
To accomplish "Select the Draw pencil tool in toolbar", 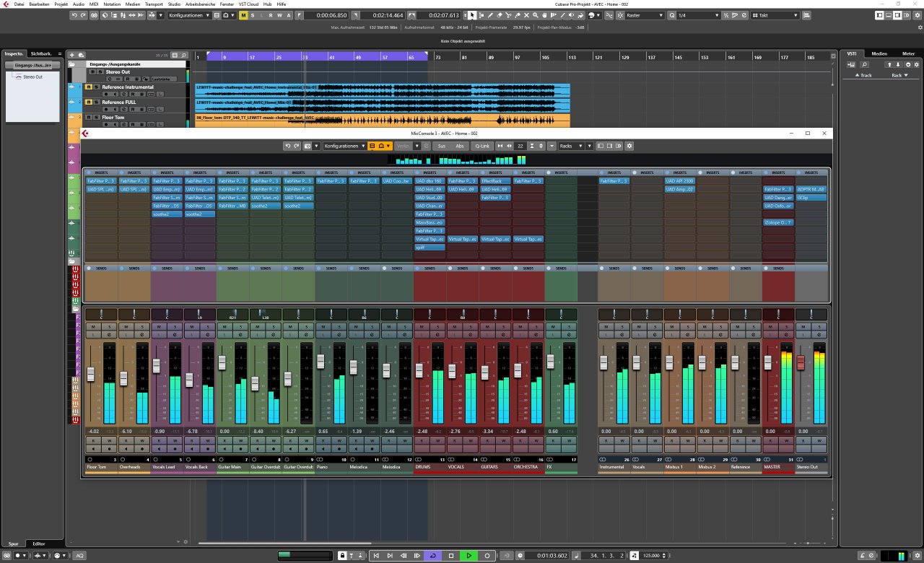I will pos(490,15).
